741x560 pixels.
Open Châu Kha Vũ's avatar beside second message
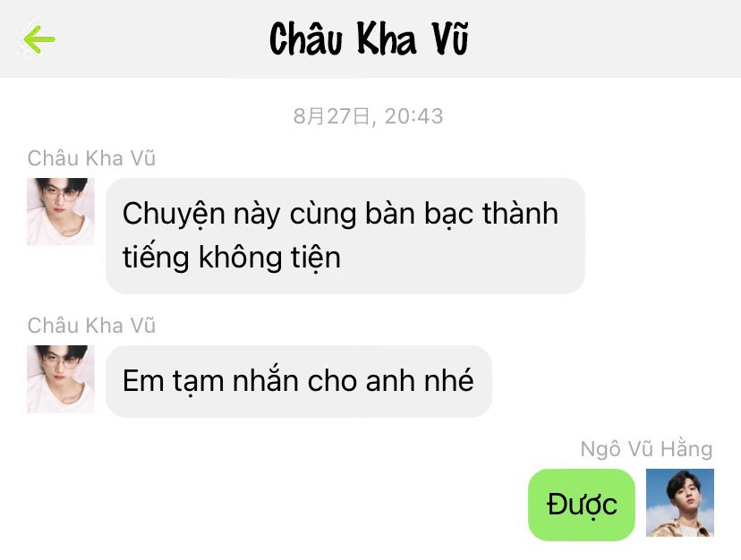point(61,379)
